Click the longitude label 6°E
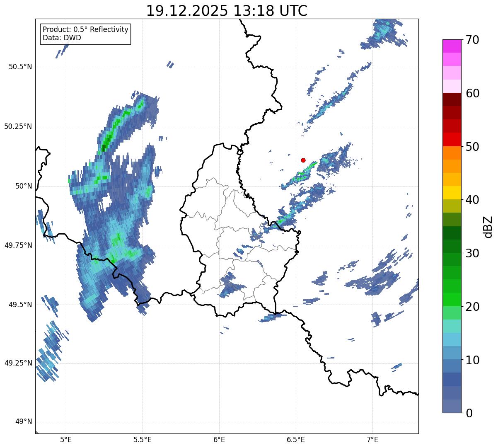Screen dimensions: 498x448 (x=219, y=440)
